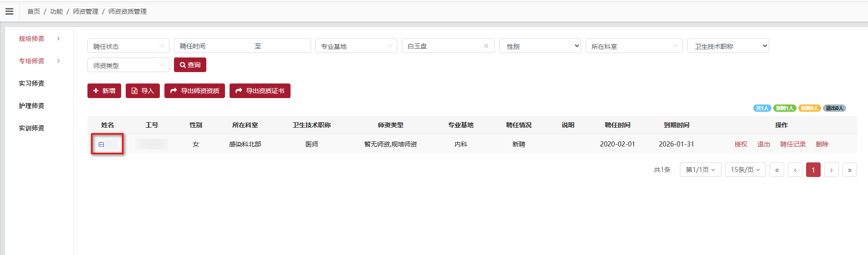Click the 暂无师资,规培师资 cell
The height and width of the screenshot is (255, 868).
391,144
